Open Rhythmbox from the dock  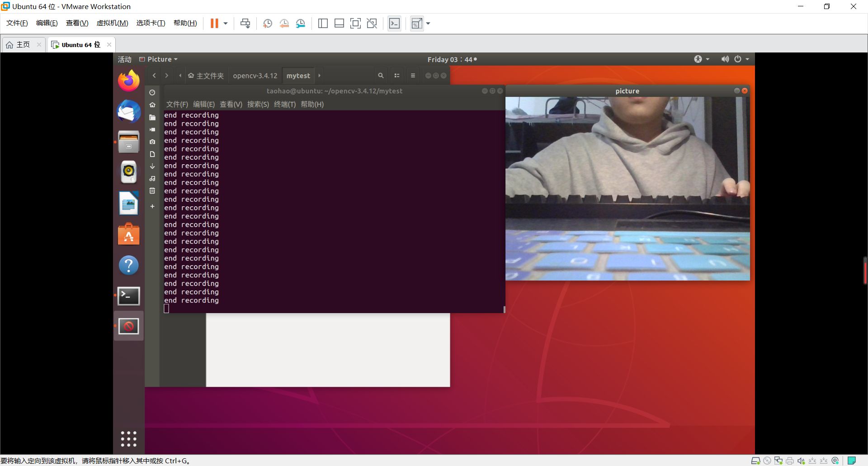(129, 173)
